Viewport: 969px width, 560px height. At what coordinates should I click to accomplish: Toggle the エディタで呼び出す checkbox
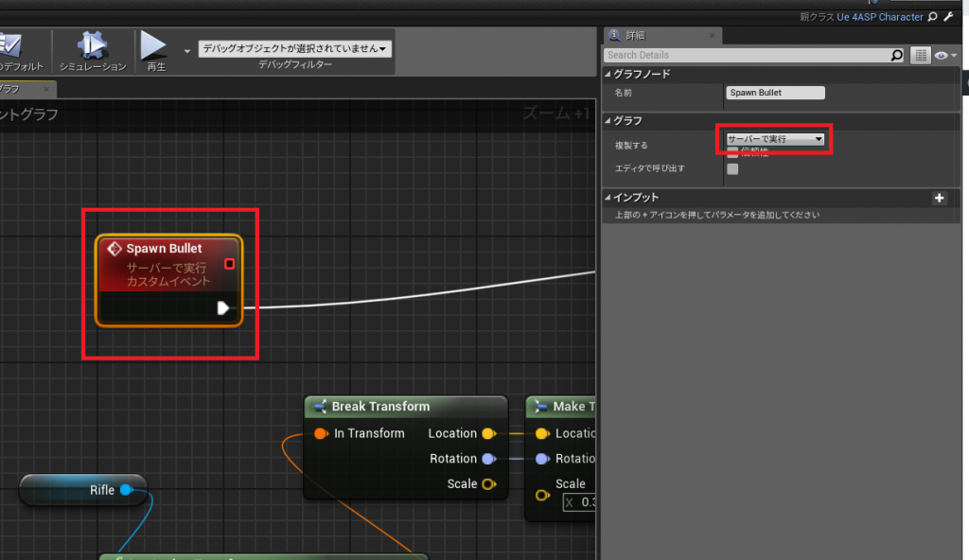(732, 168)
